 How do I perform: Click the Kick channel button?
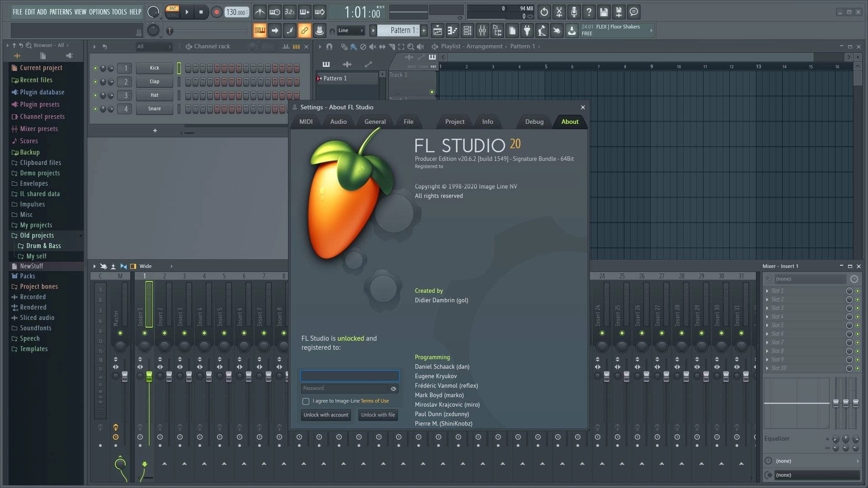[155, 68]
